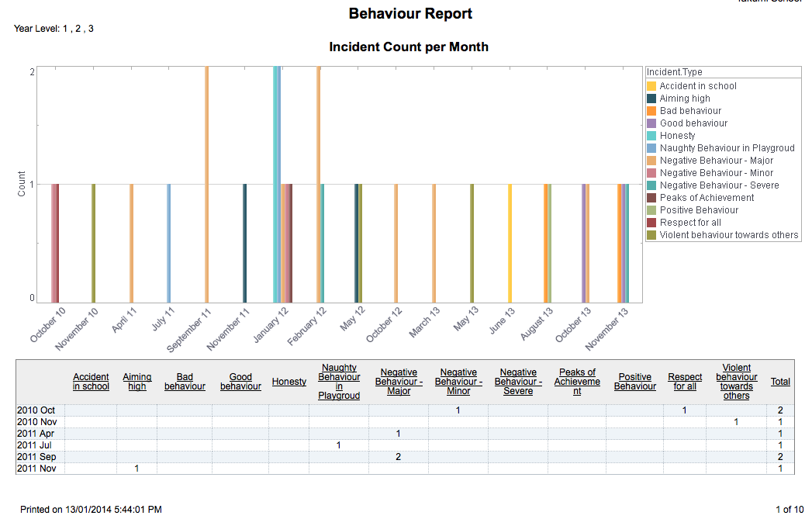Select the November 10 x-axis label
This screenshot has width=812, height=526.
pyautogui.click(x=77, y=329)
